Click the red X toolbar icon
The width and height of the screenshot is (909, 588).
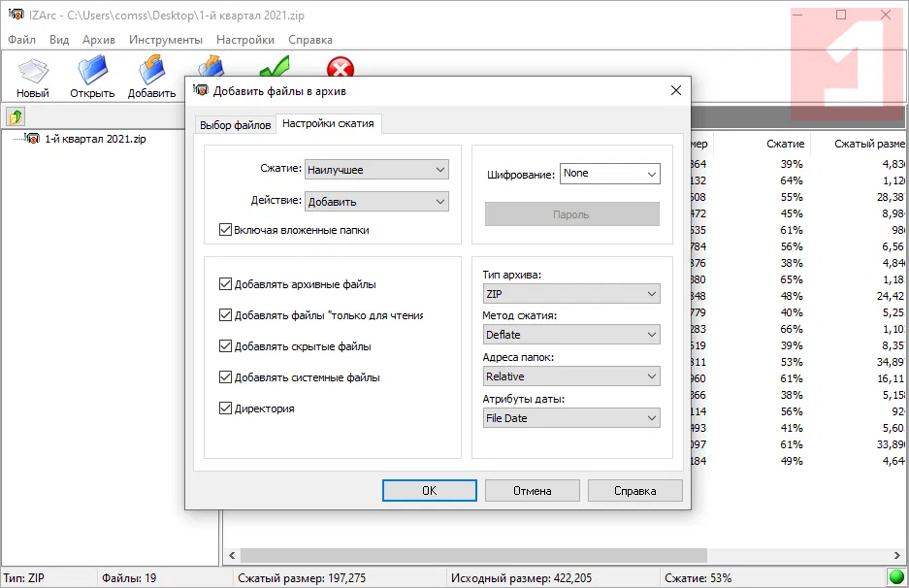pyautogui.click(x=341, y=67)
